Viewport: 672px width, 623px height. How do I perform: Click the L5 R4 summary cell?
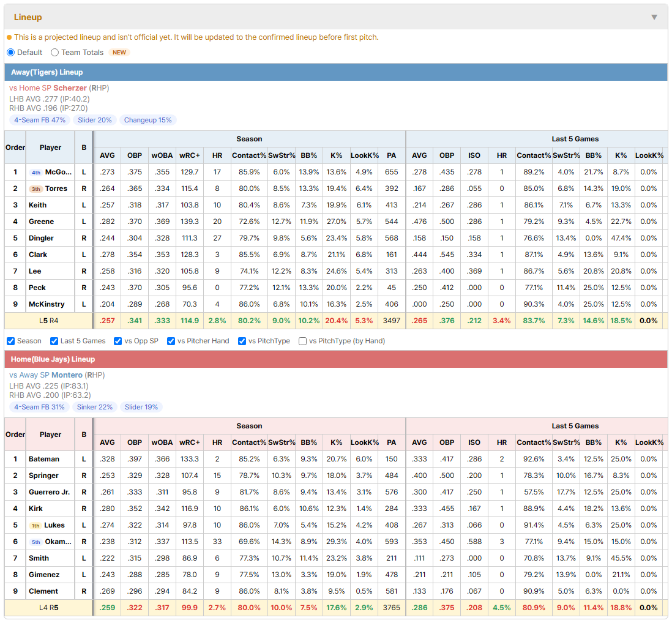[x=48, y=321]
